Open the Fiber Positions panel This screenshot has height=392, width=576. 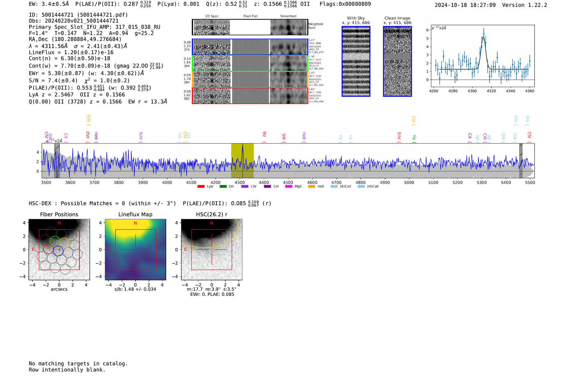pos(59,250)
